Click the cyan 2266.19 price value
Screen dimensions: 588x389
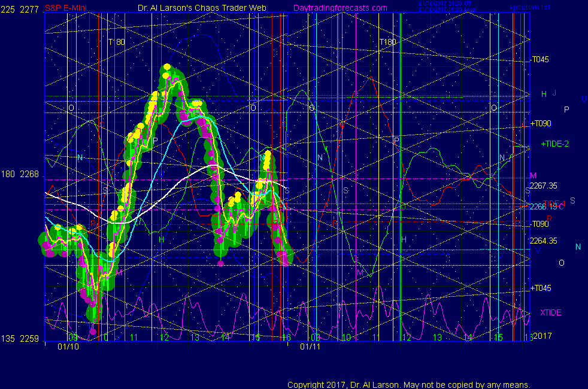point(543,207)
